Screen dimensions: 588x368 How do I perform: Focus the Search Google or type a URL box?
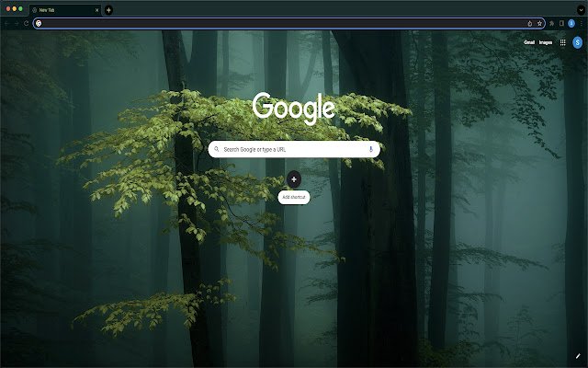coord(294,149)
